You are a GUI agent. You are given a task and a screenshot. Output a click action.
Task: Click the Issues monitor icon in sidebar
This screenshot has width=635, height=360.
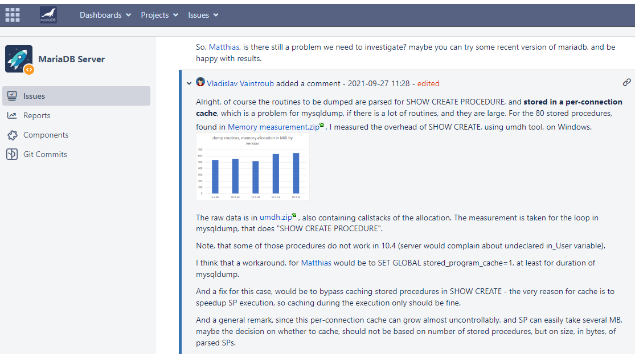point(12,96)
